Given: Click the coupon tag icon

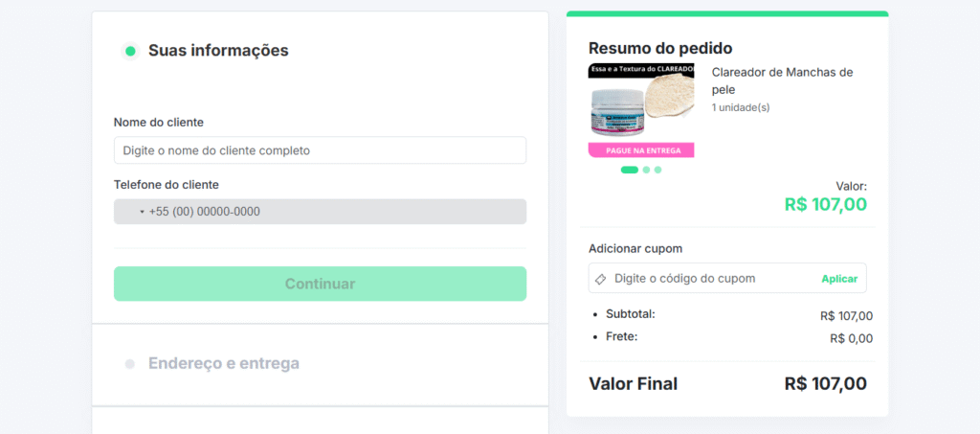Looking at the screenshot, I should (601, 279).
